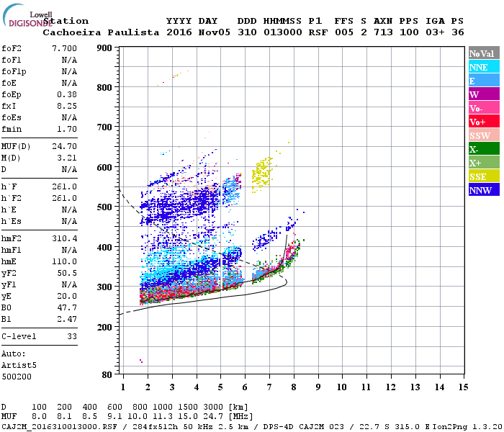The height and width of the screenshot is (432, 504).
Task: Select the E light blue legend swatch
Action: tap(484, 81)
